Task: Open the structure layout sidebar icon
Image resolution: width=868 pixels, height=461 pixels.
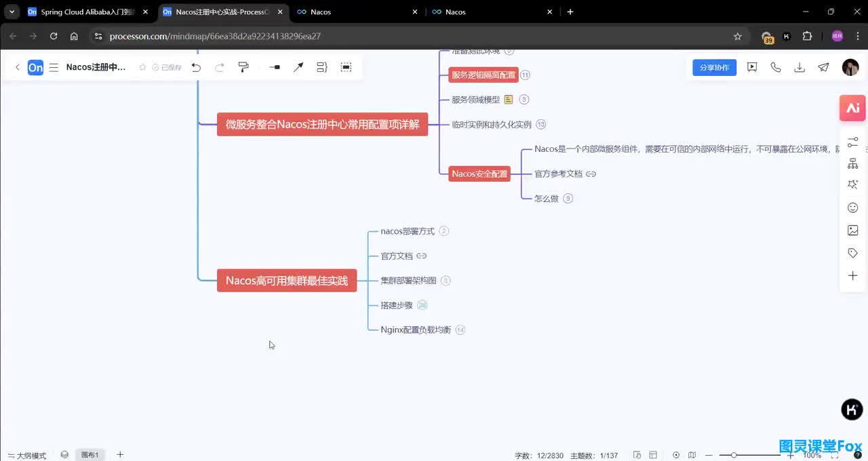Action: pyautogui.click(x=853, y=163)
